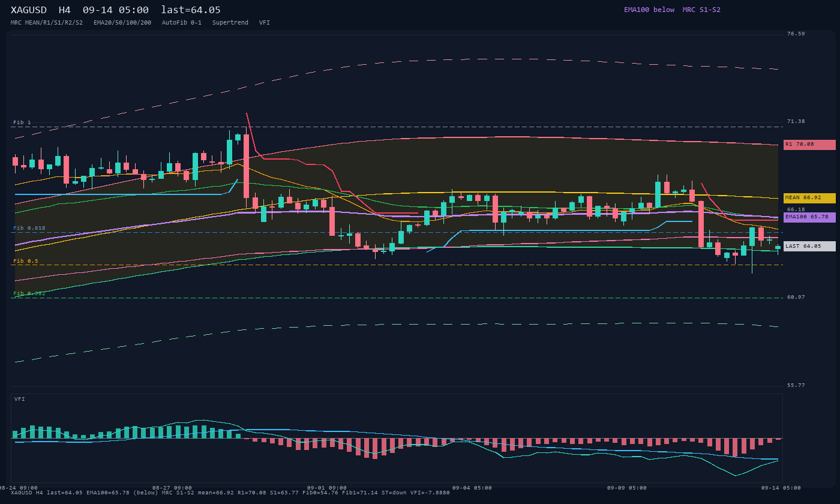The height and width of the screenshot is (504, 840).
Task: Click the Supertrend legend entry
Action: pyautogui.click(x=230, y=23)
